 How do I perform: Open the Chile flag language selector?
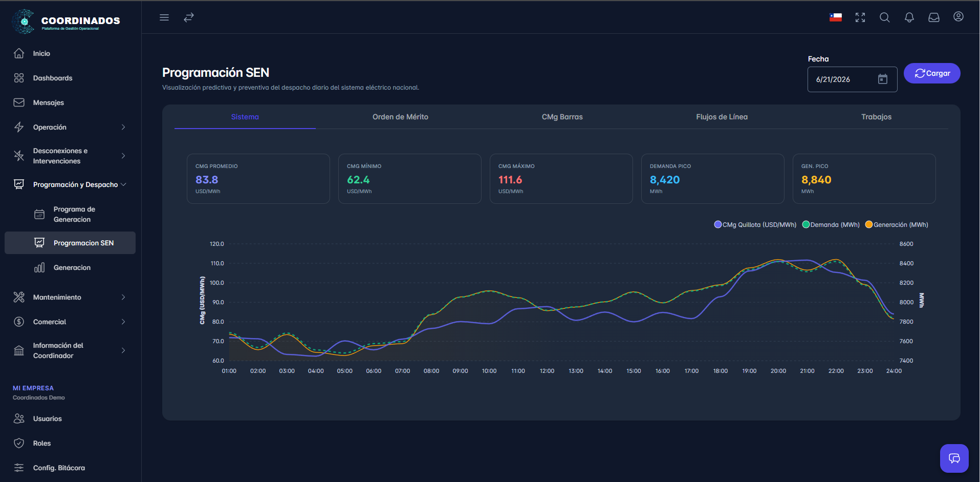[x=836, y=17]
